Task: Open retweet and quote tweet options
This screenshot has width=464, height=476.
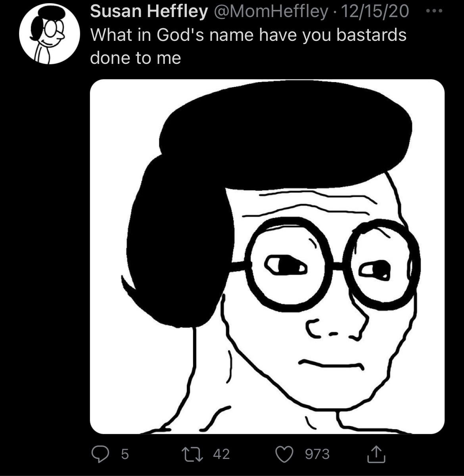Action: point(193,455)
